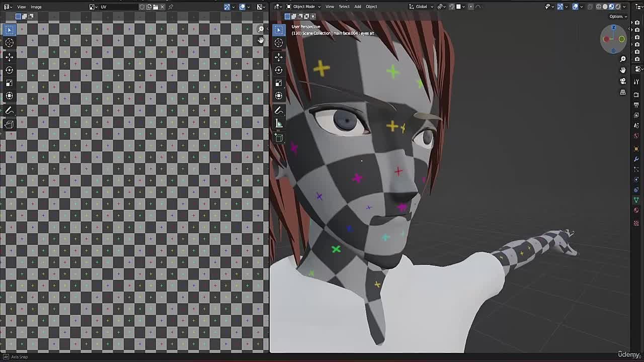Select the Rotate tool in the 3D viewport toolbar

tap(279, 70)
